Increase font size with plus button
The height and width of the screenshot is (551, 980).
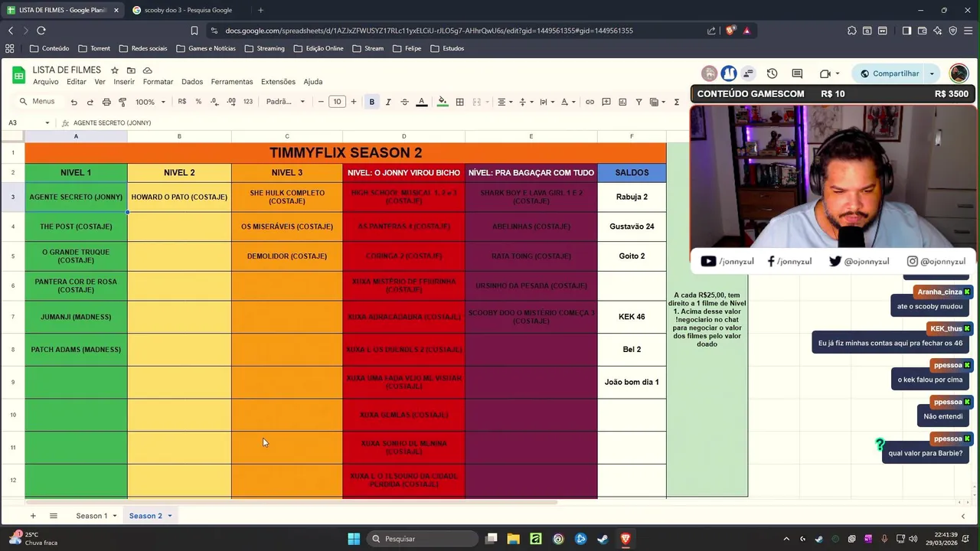pos(353,102)
